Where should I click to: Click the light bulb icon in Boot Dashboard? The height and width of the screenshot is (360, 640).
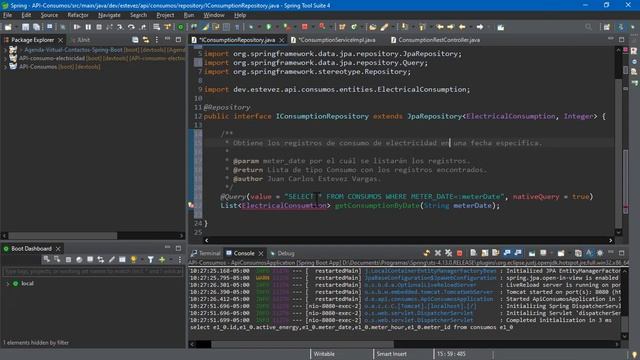(133, 260)
